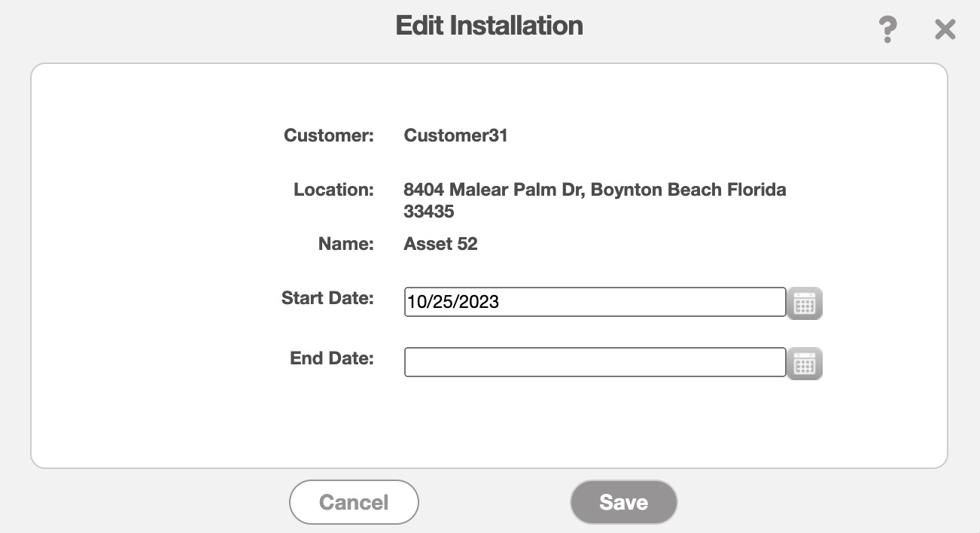980x533 pixels.
Task: Select the Boynton Beach address text
Action: point(595,190)
